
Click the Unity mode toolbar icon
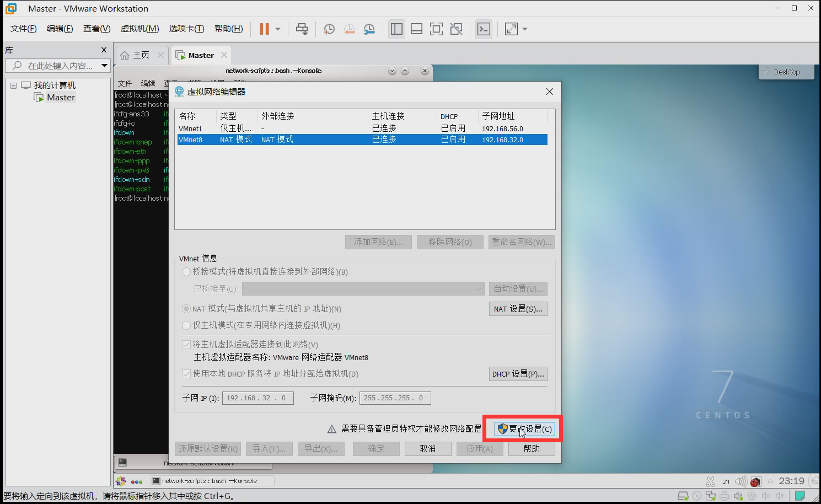point(457,29)
